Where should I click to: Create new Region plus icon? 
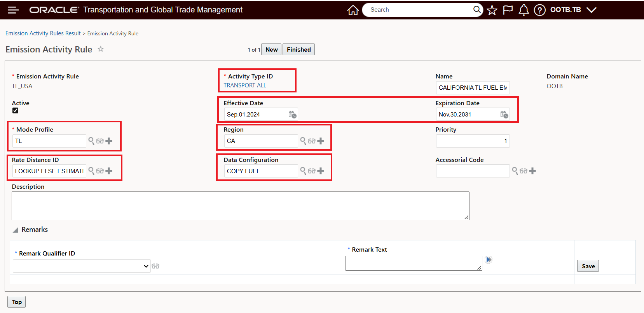(x=321, y=141)
